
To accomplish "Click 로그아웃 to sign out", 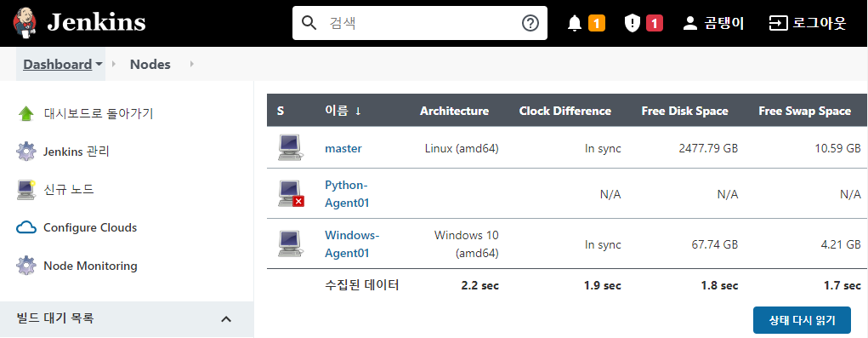I will 820,23.
